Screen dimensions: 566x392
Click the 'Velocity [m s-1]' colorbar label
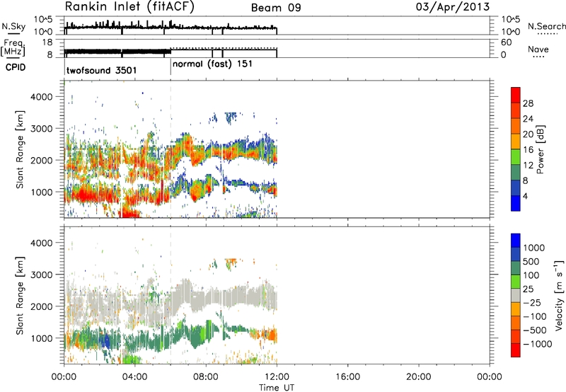(x=559, y=295)
